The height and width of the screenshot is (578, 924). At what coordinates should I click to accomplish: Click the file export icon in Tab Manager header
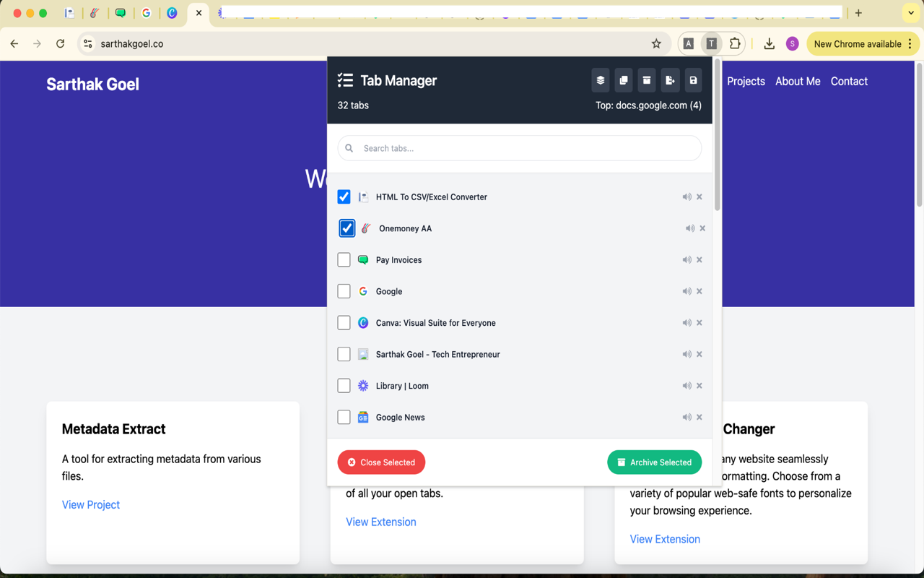point(670,80)
